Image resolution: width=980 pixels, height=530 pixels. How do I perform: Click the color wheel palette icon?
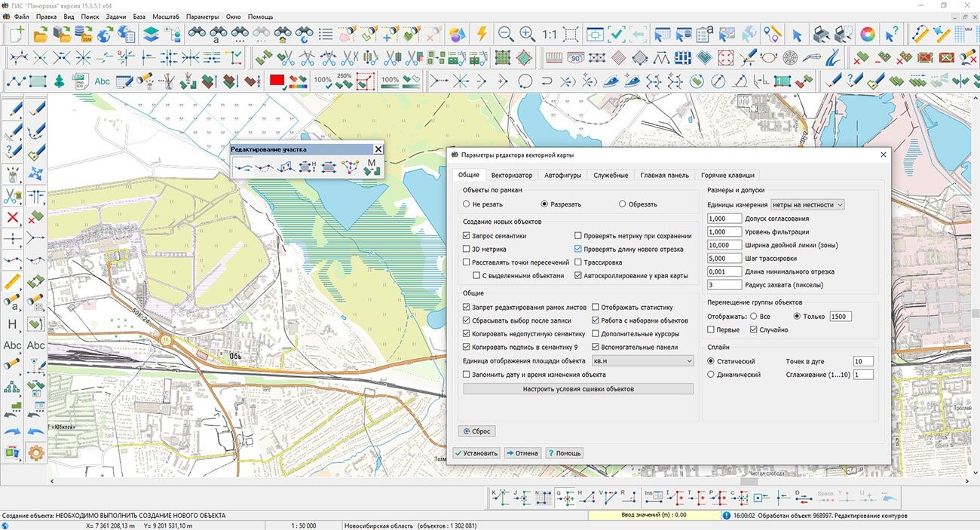(x=868, y=35)
